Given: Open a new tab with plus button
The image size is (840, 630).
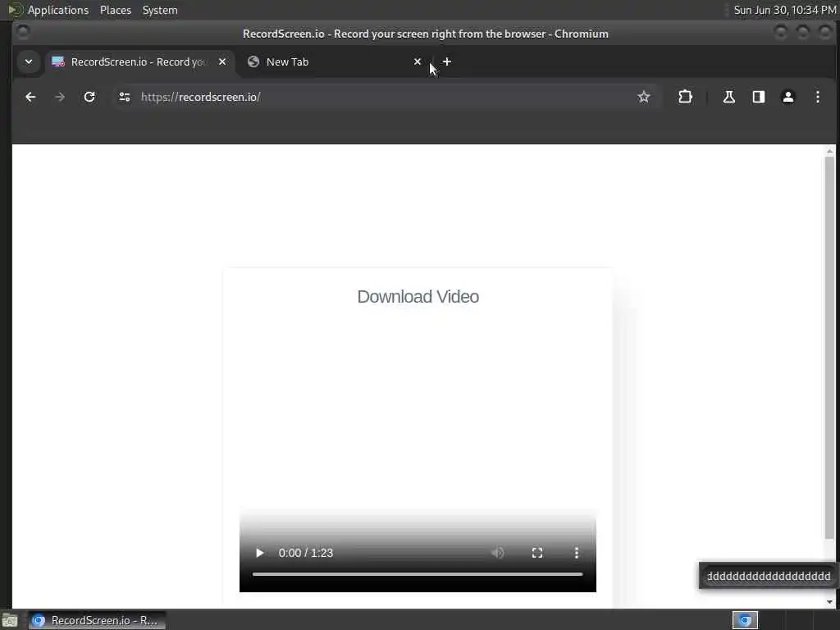Looking at the screenshot, I should (447, 62).
